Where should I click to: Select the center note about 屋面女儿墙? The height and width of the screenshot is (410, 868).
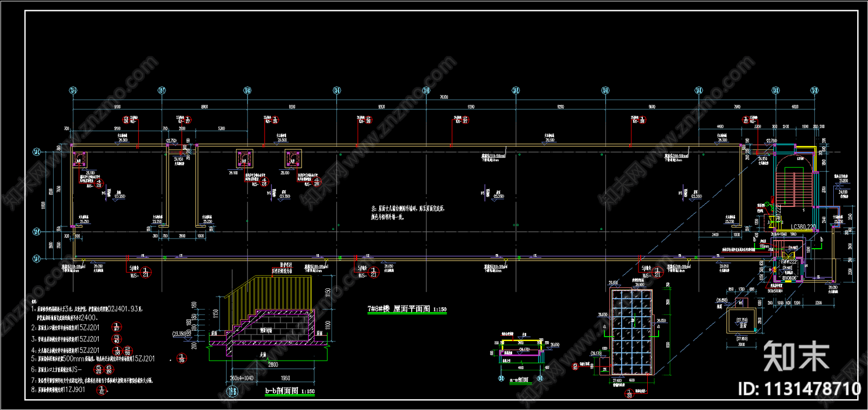pyautogui.click(x=408, y=212)
